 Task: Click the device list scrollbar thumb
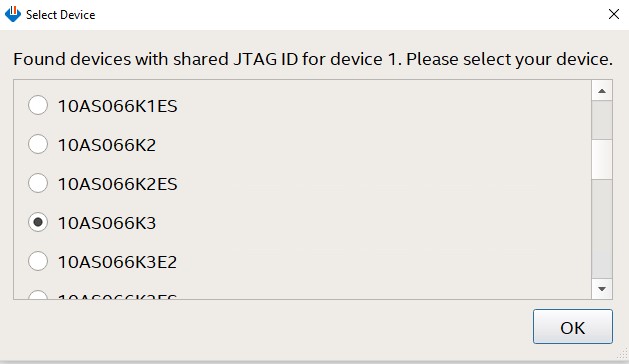coord(602,159)
